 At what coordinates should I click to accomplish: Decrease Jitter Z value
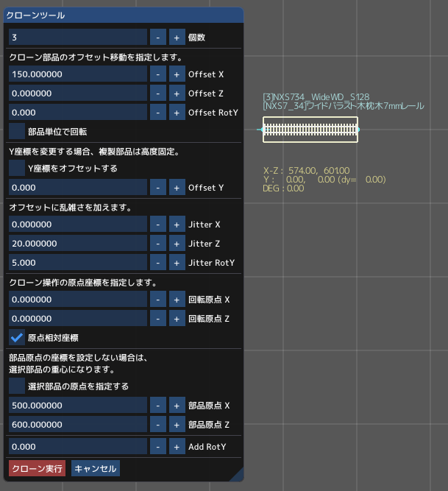pos(158,244)
